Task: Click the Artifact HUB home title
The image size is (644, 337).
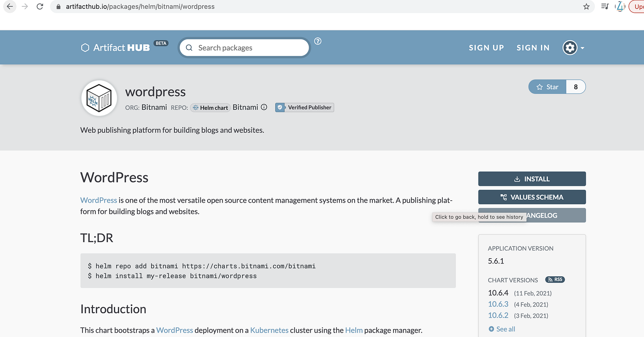Action: click(122, 48)
